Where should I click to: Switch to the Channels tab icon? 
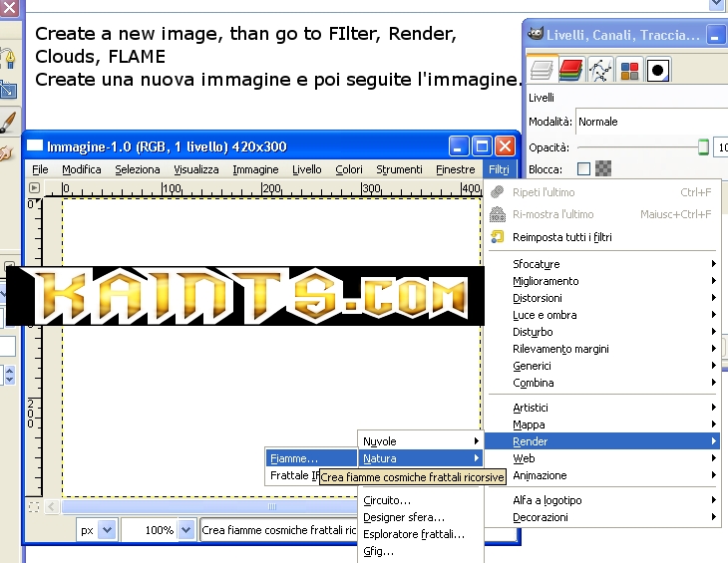[570, 70]
